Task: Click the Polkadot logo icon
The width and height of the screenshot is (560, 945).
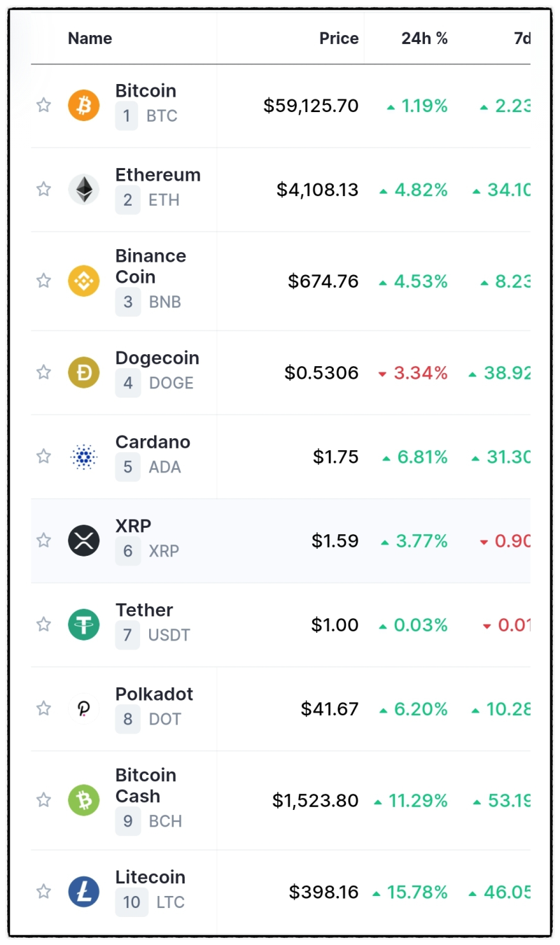Action: (84, 708)
